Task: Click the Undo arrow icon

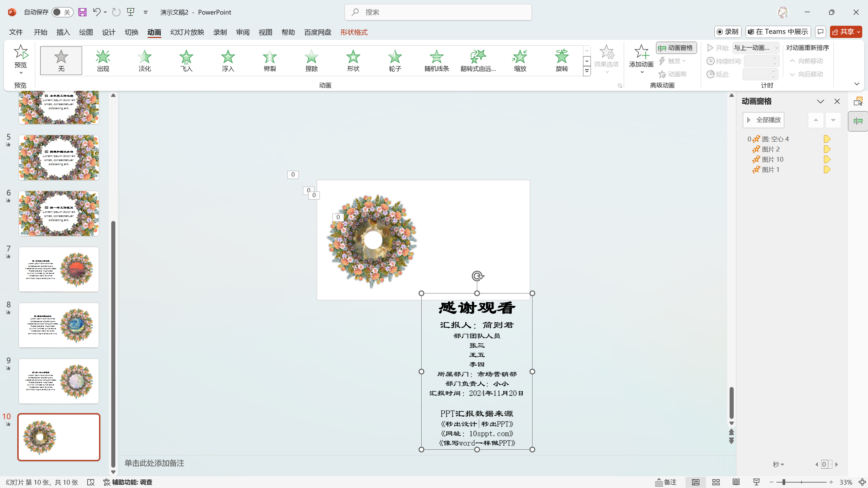Action: tap(96, 12)
